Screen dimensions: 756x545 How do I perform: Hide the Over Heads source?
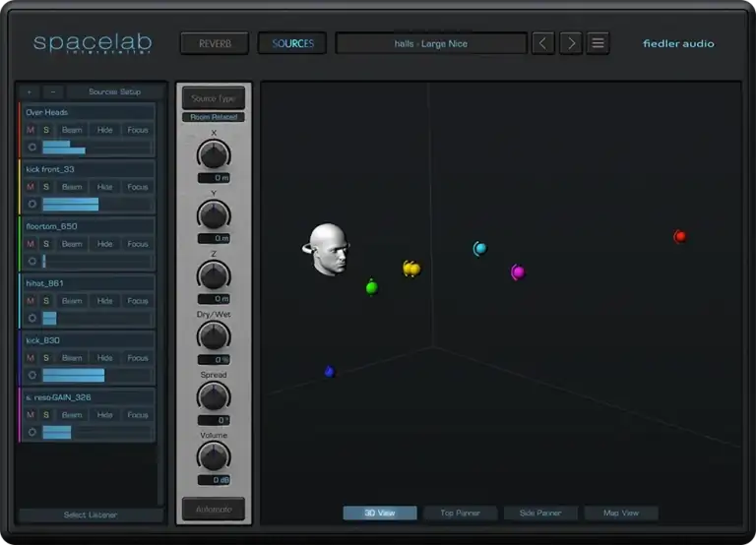point(104,130)
